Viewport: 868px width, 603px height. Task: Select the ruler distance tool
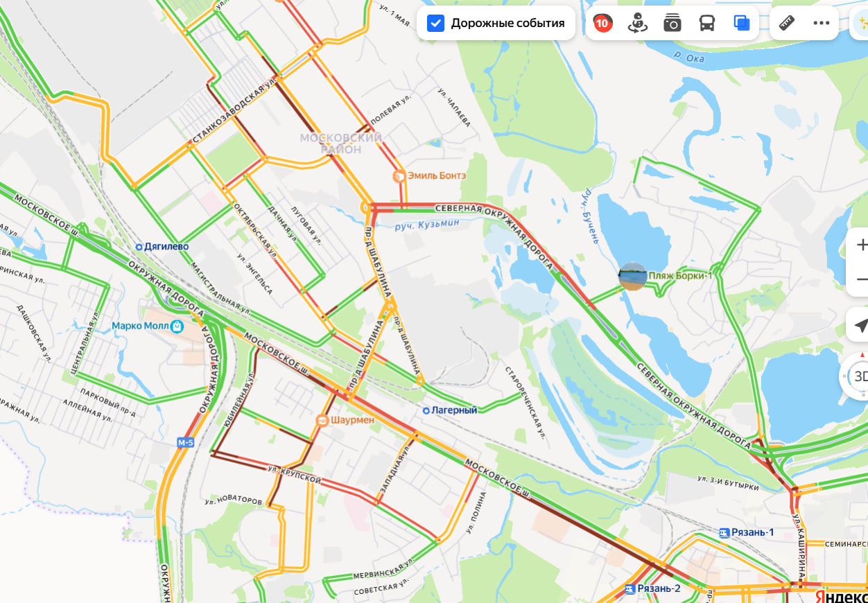[787, 23]
